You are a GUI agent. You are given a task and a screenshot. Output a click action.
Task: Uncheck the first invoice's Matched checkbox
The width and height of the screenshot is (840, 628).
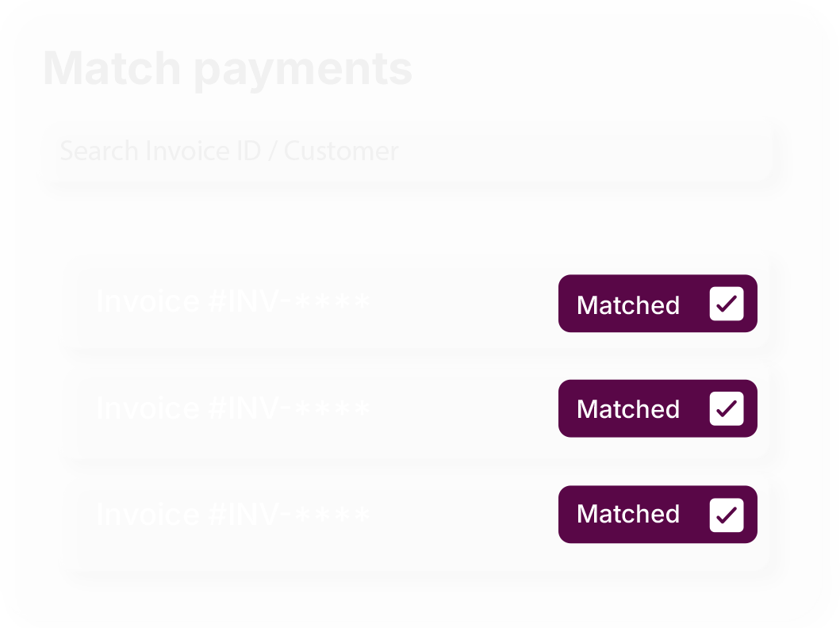pos(726,304)
